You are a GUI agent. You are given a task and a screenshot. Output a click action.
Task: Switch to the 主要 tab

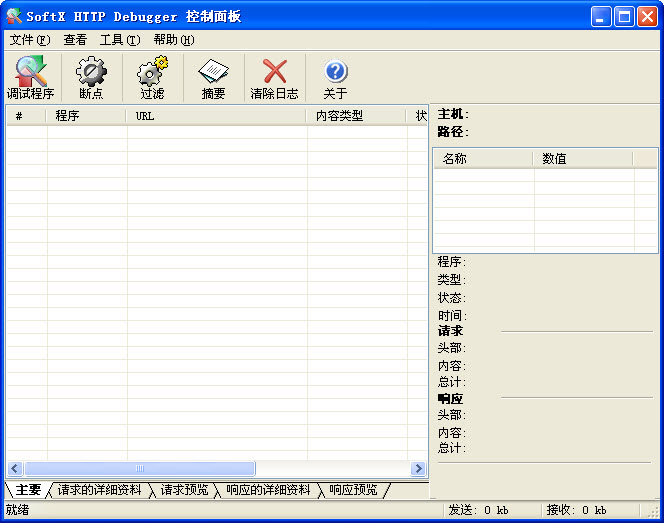pyautogui.click(x=28, y=490)
